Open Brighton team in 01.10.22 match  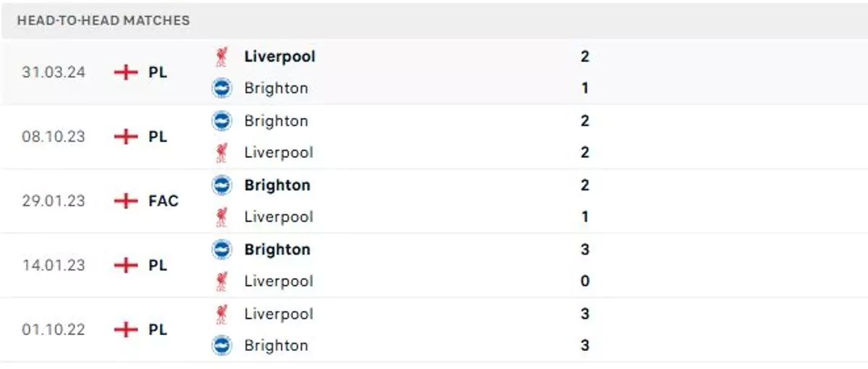(x=276, y=345)
